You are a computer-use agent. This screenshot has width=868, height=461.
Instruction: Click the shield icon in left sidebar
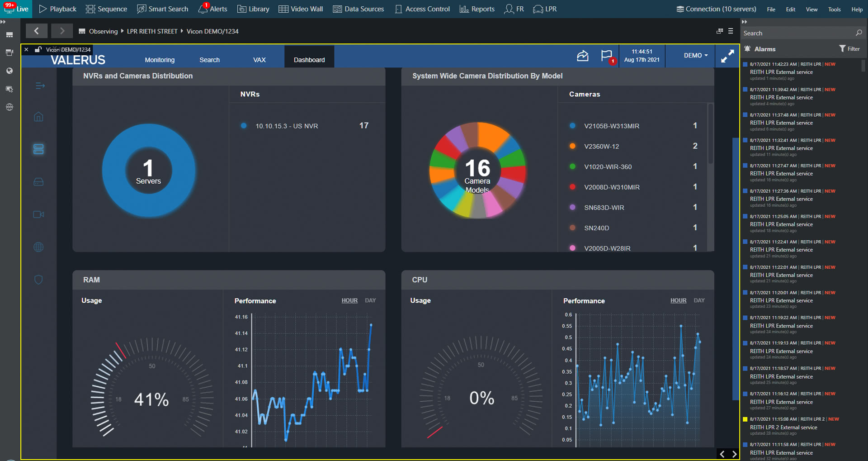point(38,280)
